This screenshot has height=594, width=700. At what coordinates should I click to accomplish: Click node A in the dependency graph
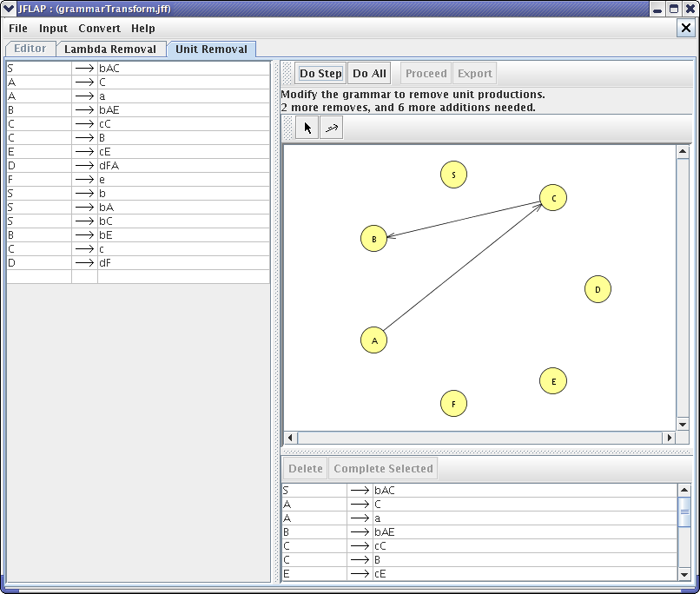point(373,340)
